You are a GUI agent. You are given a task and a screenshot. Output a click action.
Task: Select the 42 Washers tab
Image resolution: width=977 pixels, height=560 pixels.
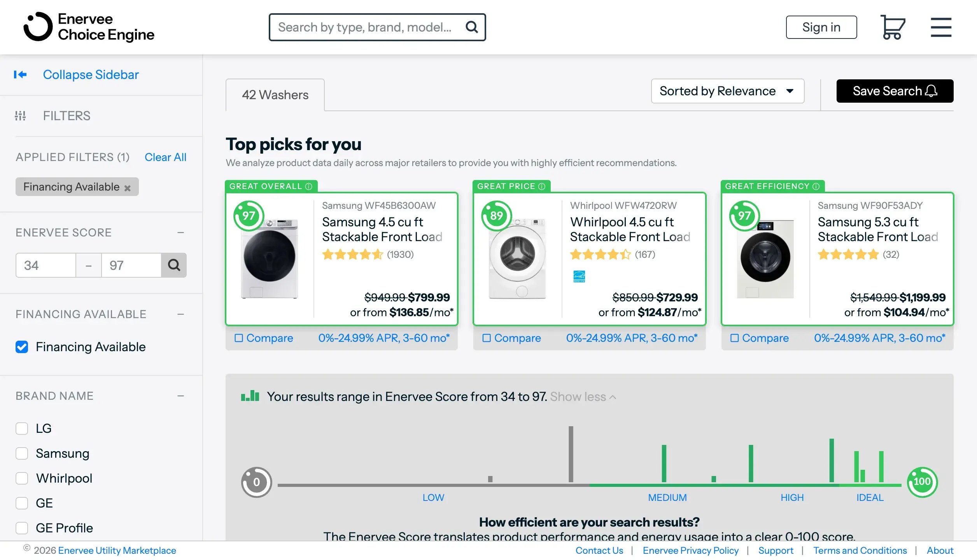(275, 95)
